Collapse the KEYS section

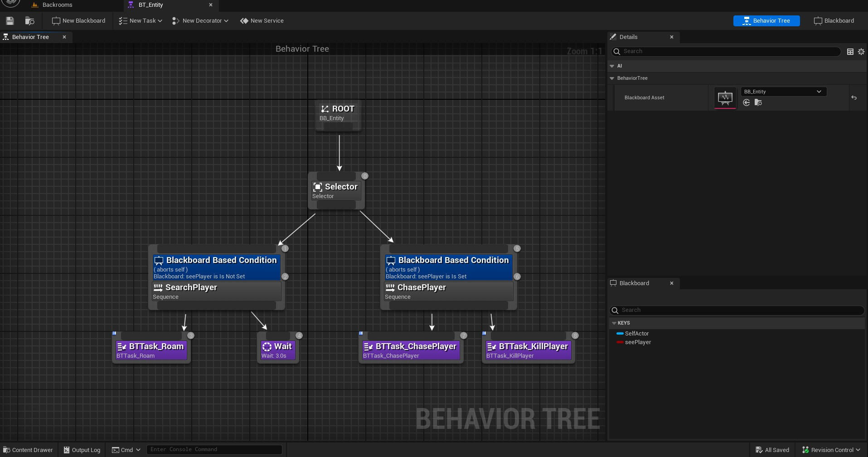tap(614, 323)
